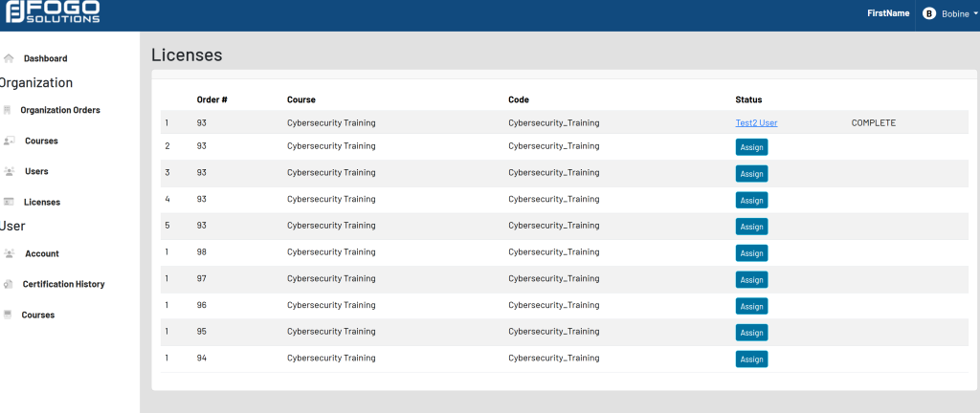Screen dimensions: 980x413
Task: Assign the license for order 94
Action: 751,359
